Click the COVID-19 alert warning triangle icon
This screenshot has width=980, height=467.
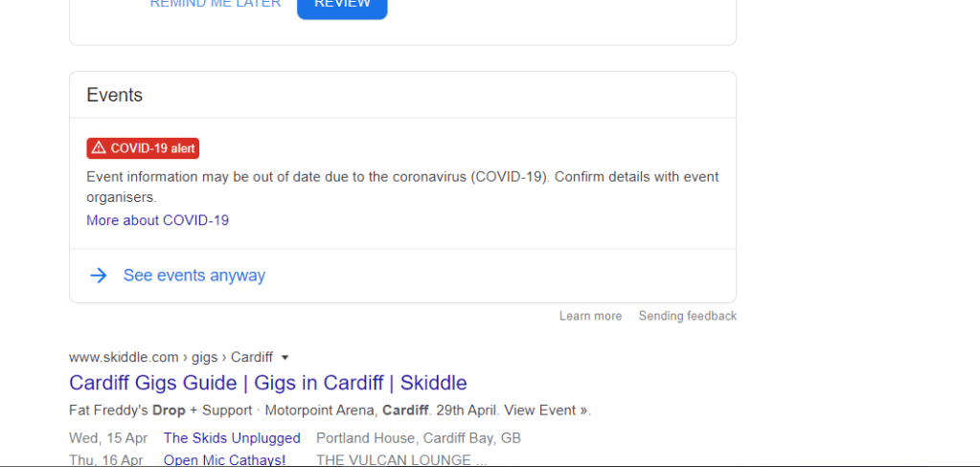99,148
